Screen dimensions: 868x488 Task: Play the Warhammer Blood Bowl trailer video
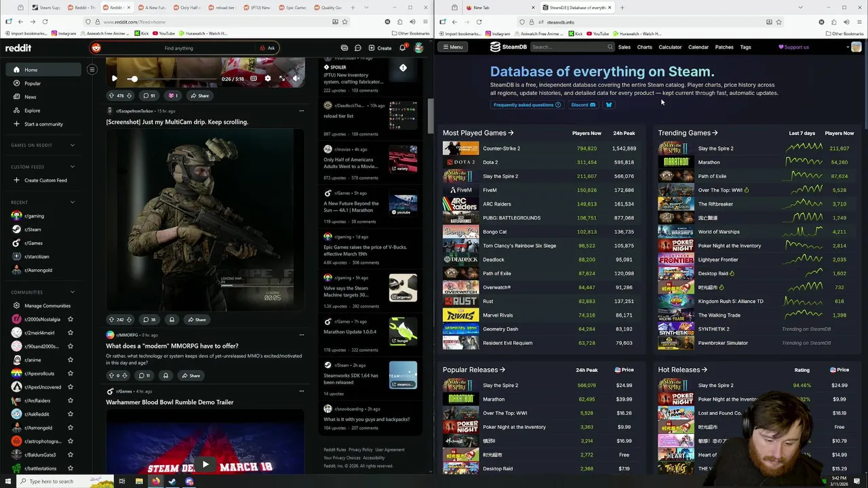pyautogui.click(x=205, y=465)
